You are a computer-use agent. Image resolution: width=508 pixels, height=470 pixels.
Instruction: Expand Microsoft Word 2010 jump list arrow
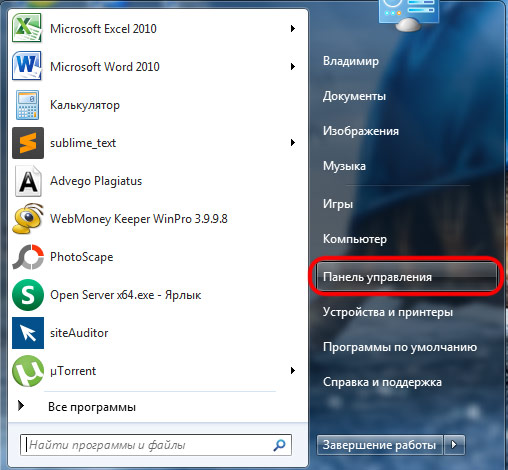point(293,66)
